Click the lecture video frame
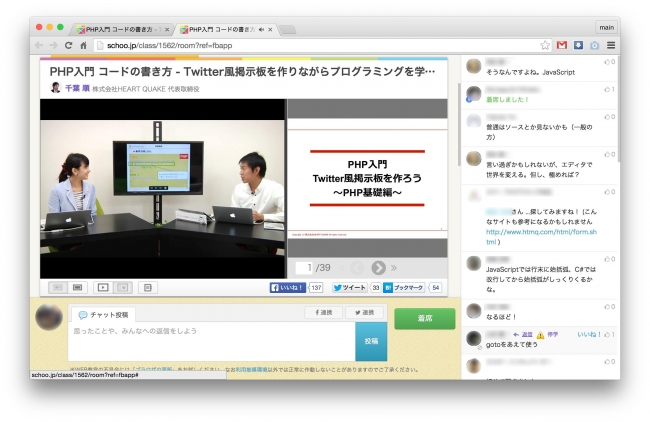Image resolution: width=650 pixels, height=422 pixels. coord(163,189)
